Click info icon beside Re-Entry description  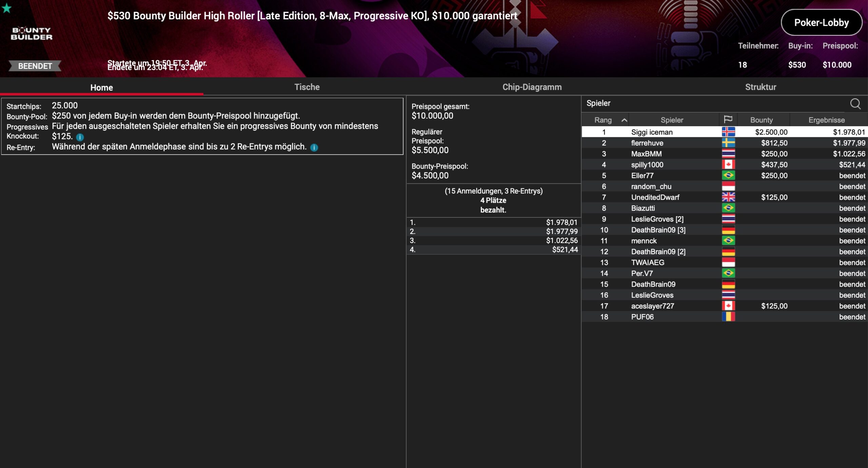[314, 148]
